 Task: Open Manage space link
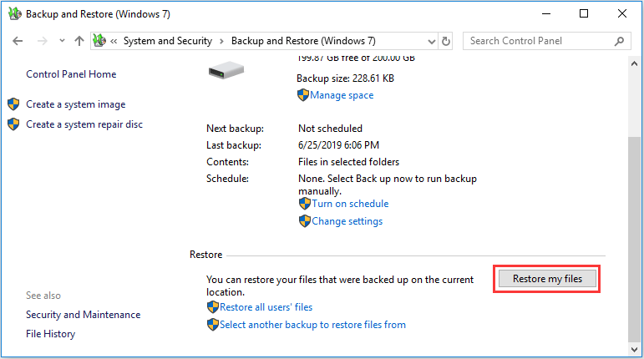[342, 95]
